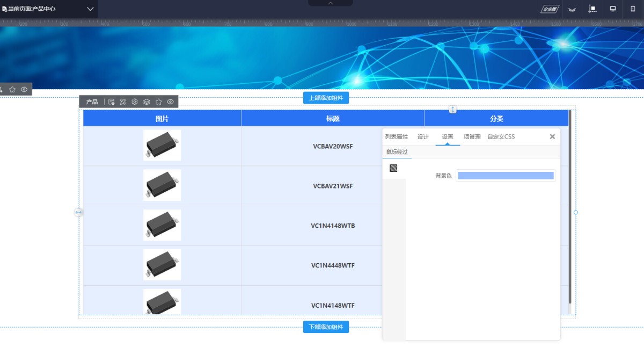Click the alignment guides icon in top bar
This screenshot has height=347, width=644.
click(x=592, y=9)
